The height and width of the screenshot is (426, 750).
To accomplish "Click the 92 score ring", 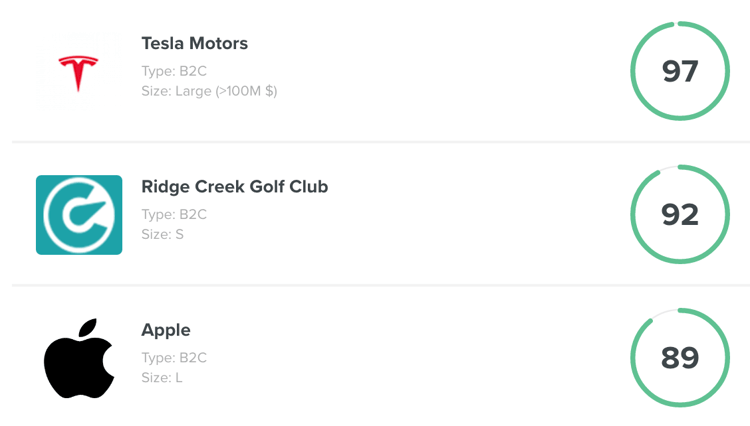I will [680, 214].
